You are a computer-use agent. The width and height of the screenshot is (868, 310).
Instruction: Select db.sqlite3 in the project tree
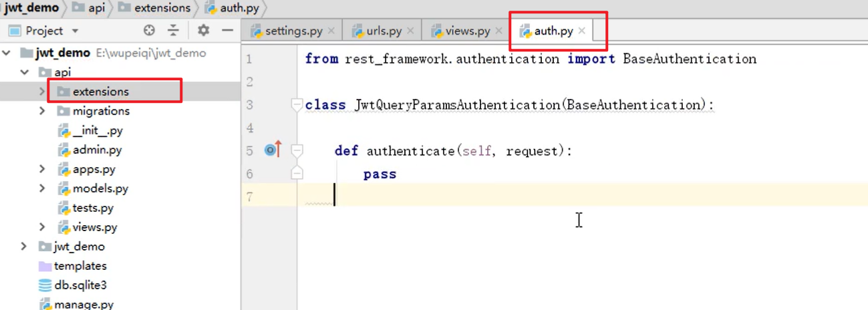point(80,285)
